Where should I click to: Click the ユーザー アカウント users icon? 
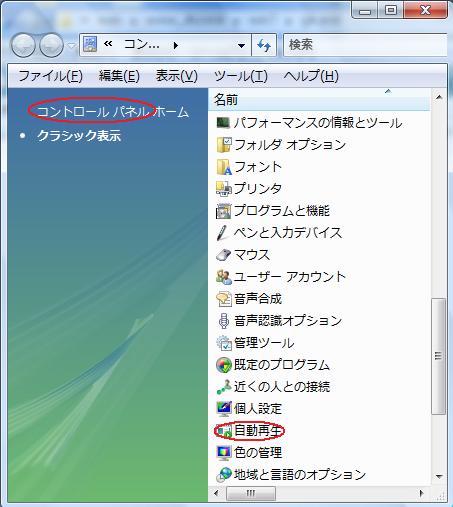click(x=223, y=277)
